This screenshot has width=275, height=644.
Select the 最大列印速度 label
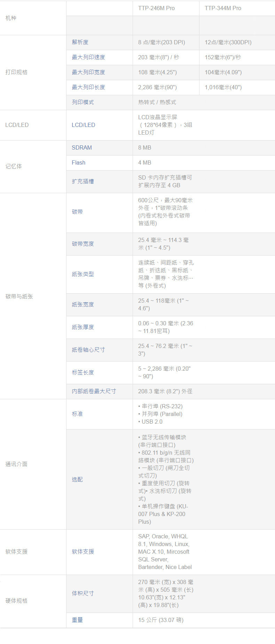(x=88, y=57)
